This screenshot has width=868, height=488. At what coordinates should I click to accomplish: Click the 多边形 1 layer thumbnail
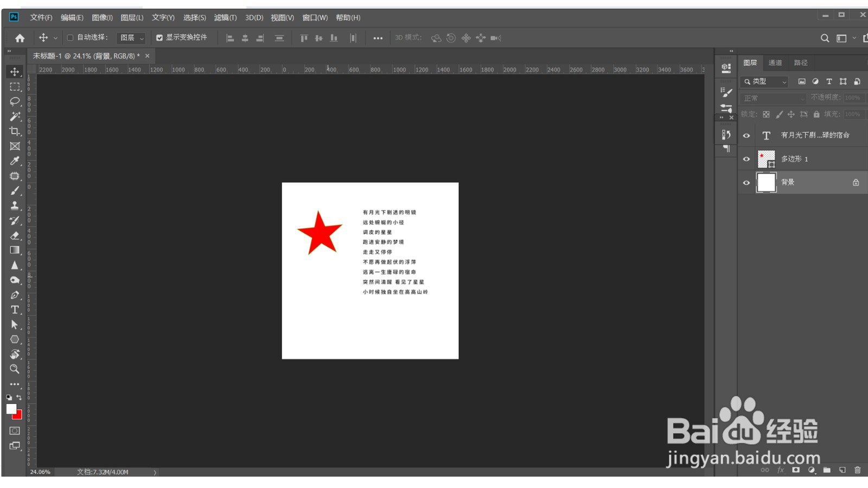point(766,159)
